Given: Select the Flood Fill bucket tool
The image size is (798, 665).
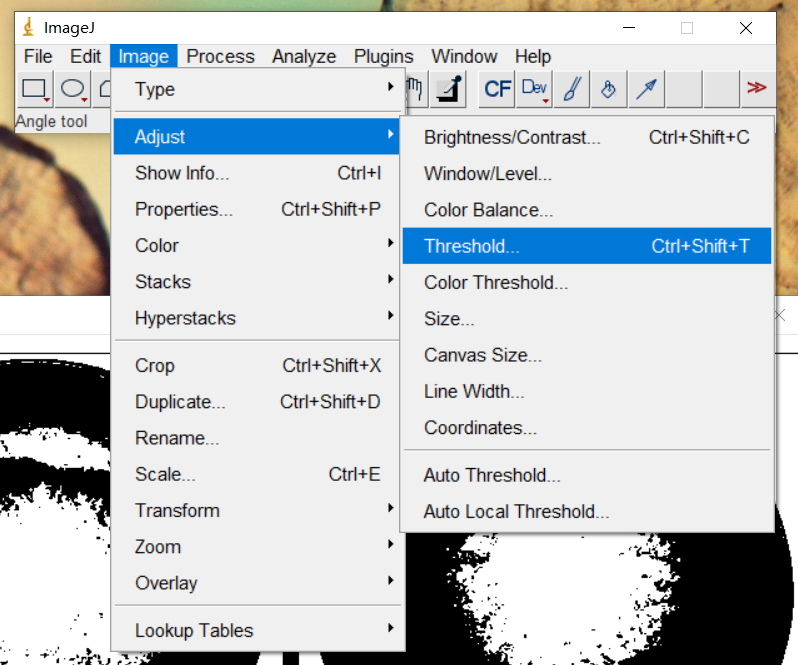Looking at the screenshot, I should (608, 90).
